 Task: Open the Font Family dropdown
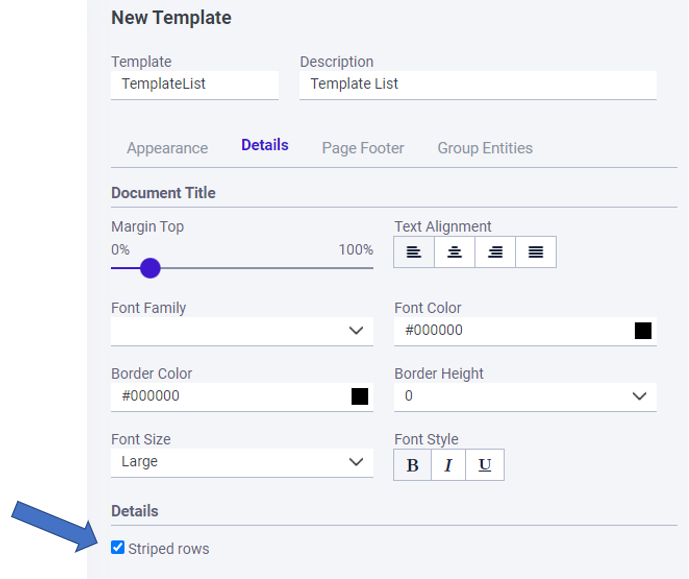[242, 331]
